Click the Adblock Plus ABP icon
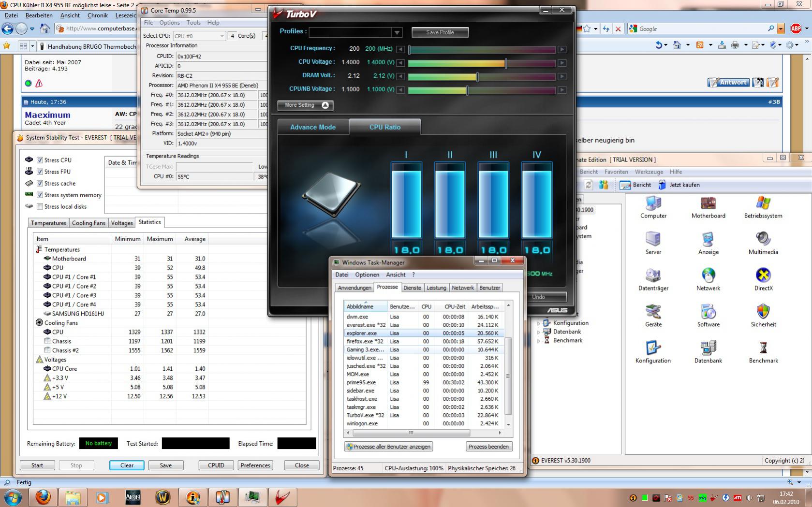 click(796, 29)
